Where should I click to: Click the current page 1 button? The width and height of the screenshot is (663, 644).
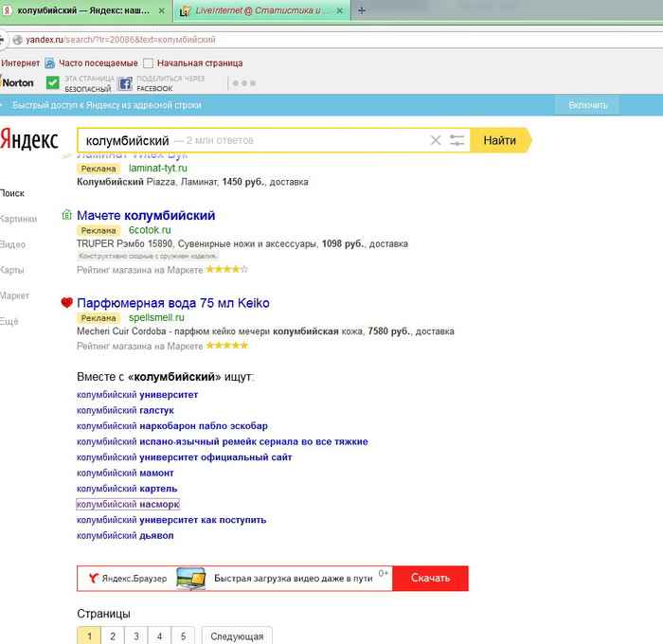coord(89,636)
